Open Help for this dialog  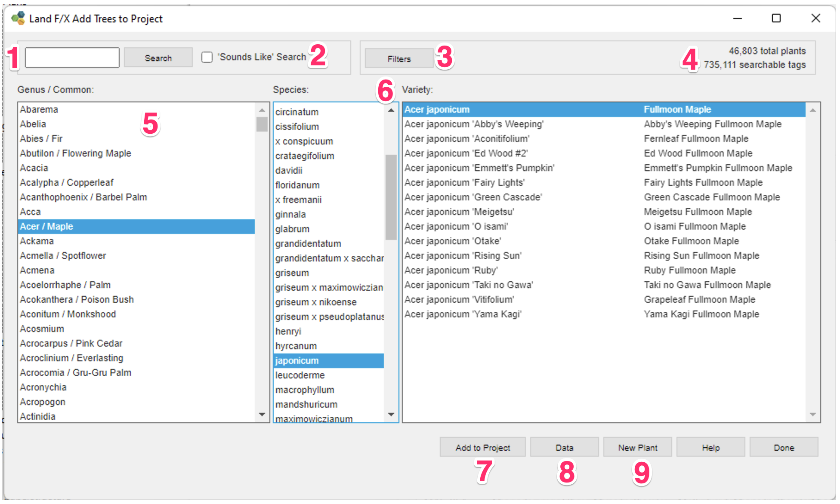point(710,447)
